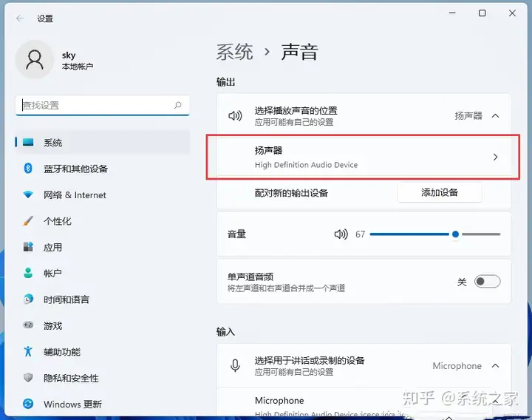The width and height of the screenshot is (532, 420).
Task: Click the 隐私和安全性 shield icon
Action: click(x=28, y=378)
